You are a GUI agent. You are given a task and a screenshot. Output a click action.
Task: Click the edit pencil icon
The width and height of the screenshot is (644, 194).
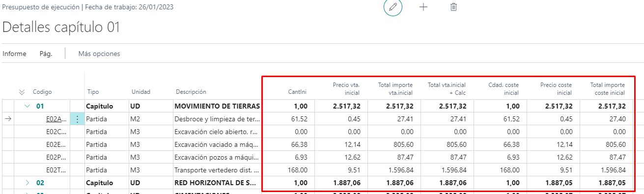(392, 7)
